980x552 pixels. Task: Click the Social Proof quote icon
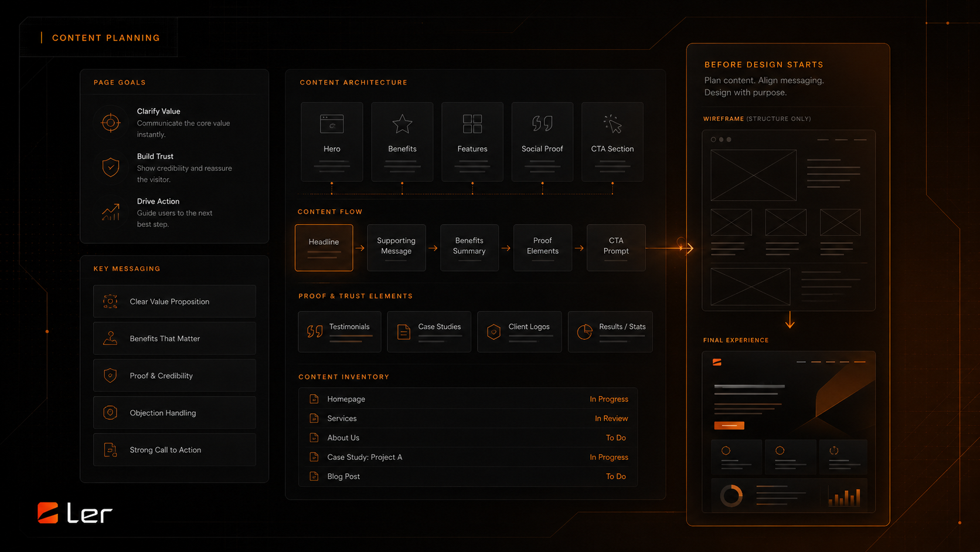(542, 124)
